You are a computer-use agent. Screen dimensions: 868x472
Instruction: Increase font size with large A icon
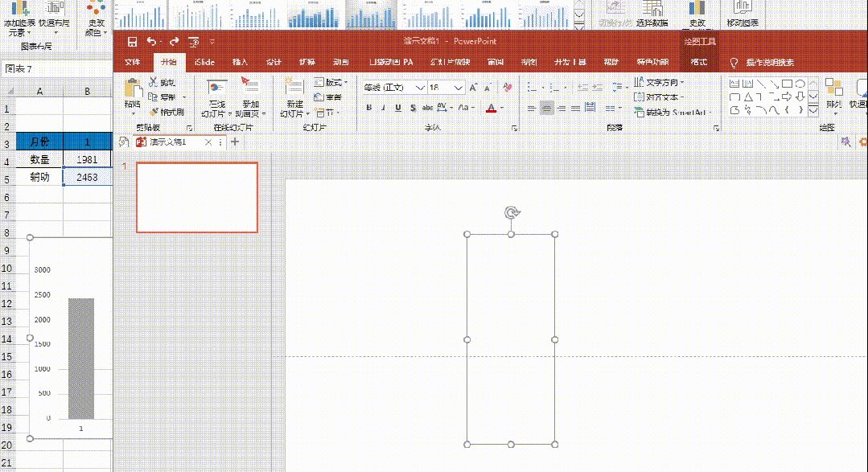[473, 88]
